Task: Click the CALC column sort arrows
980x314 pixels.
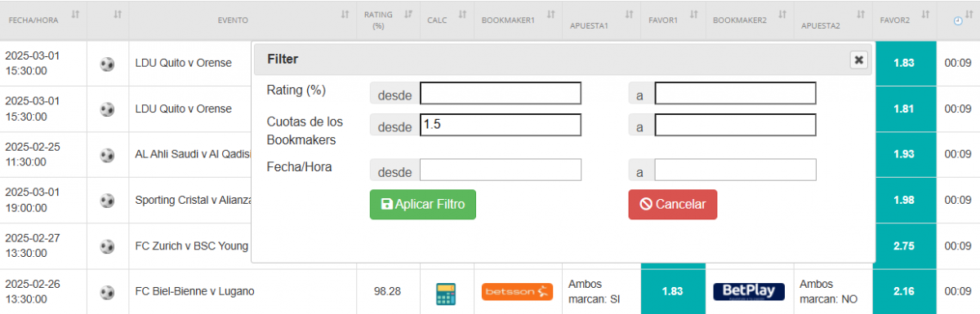Action: [462, 15]
